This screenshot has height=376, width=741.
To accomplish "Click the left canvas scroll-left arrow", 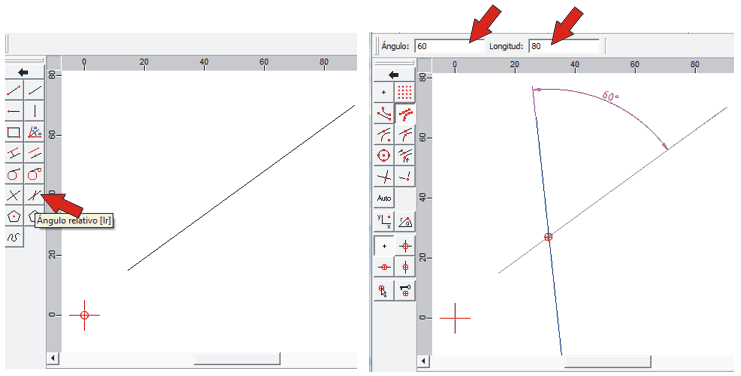I will [53, 359].
